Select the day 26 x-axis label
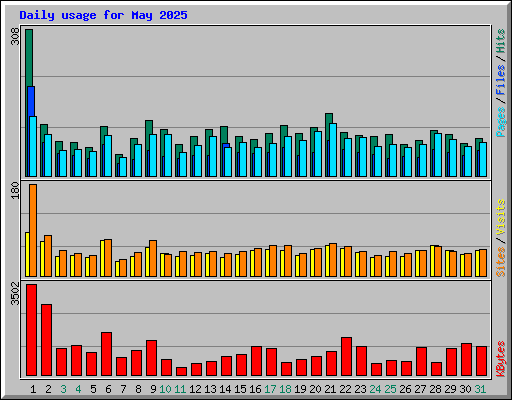The image size is (512, 400). click(x=405, y=389)
